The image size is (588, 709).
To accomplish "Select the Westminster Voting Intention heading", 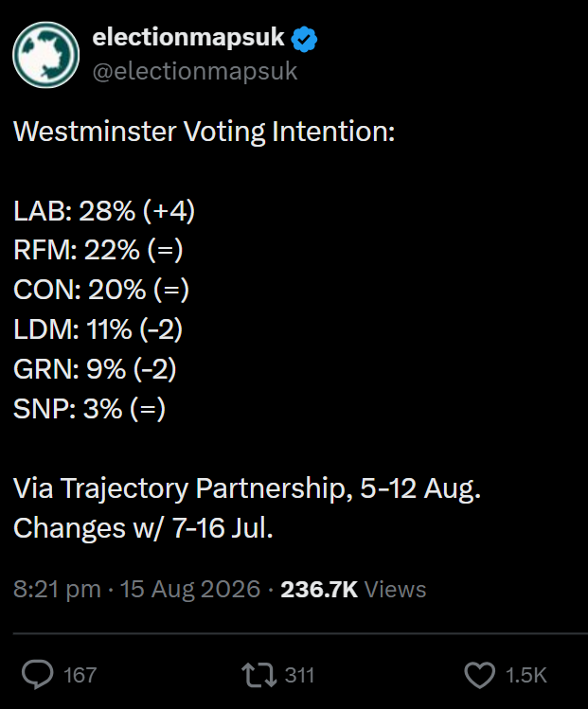I will click(204, 132).
